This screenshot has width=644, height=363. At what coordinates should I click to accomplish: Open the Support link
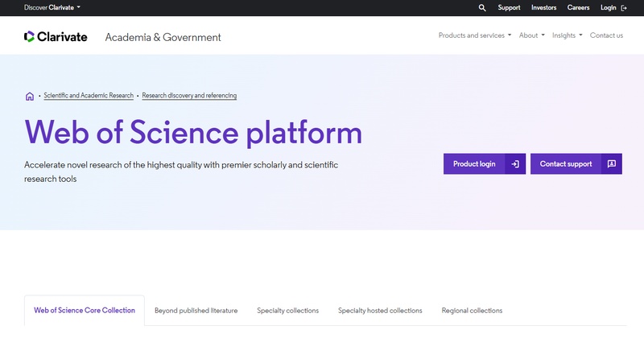click(509, 7)
